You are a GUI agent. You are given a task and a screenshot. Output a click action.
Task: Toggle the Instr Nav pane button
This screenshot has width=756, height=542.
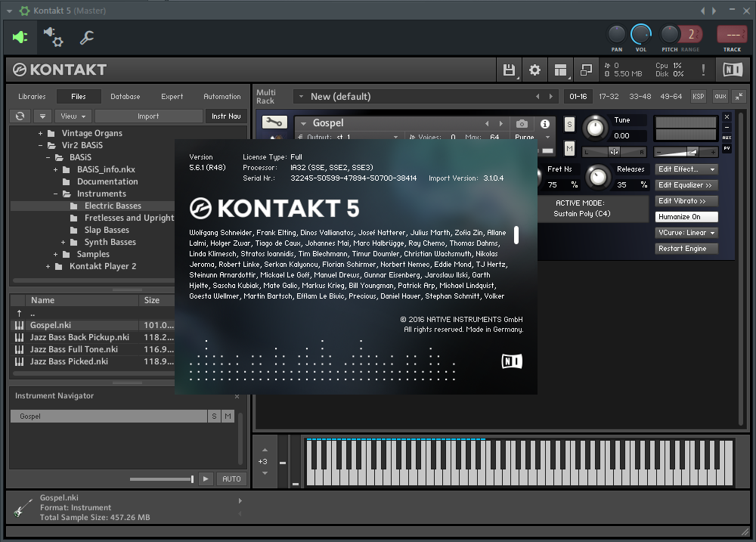(226, 116)
